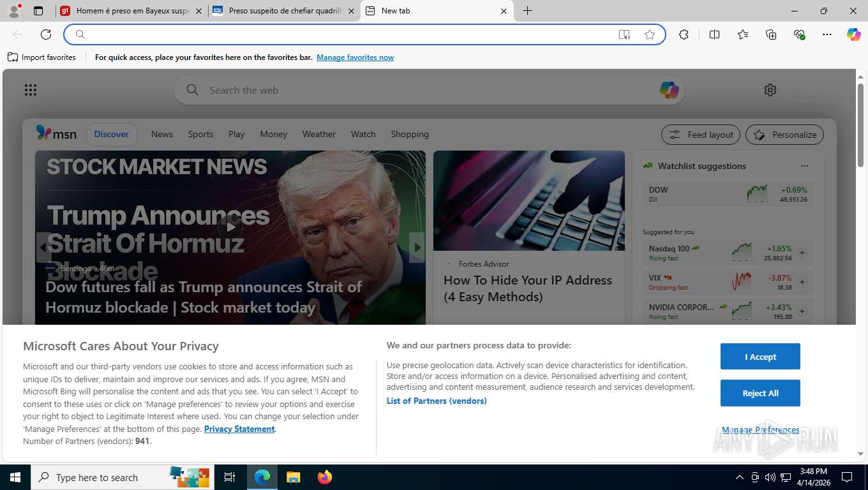Open a new tab with the plus button
The height and width of the screenshot is (490, 868).
click(527, 11)
